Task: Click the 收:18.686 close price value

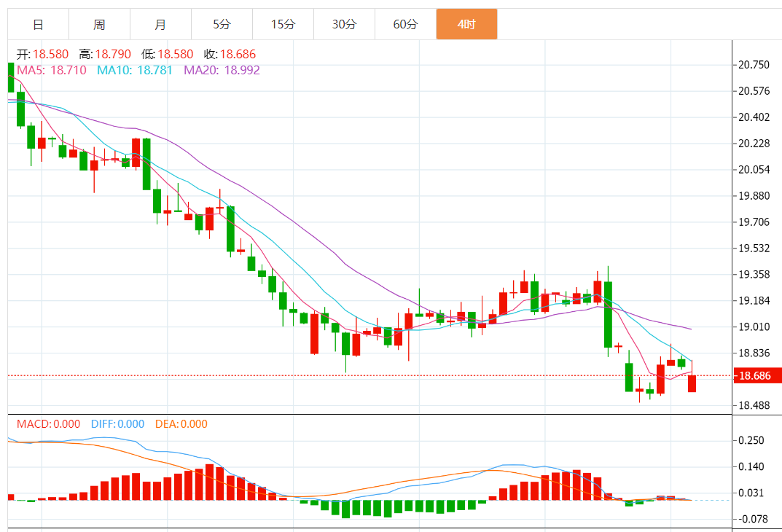Action: [230, 54]
